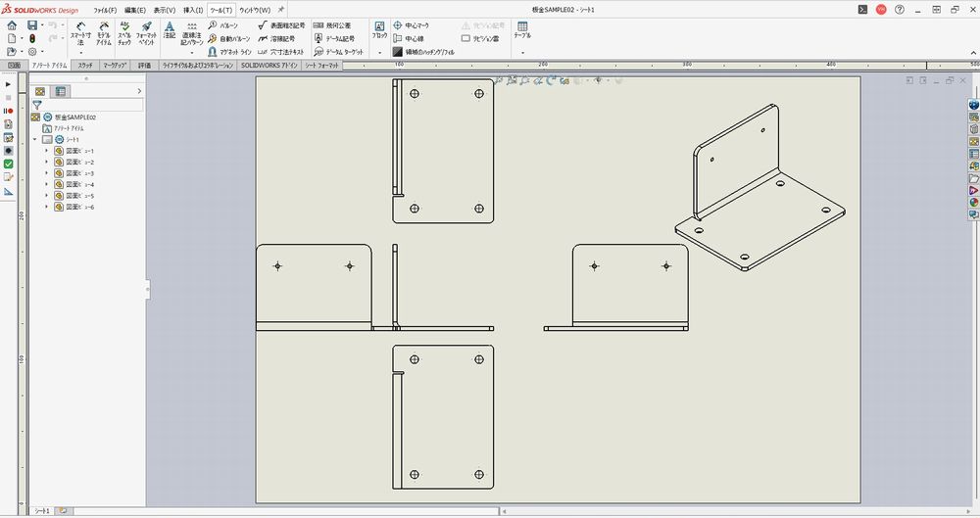Open the dropdown under ブロック
The image size is (980, 518).
point(379,53)
